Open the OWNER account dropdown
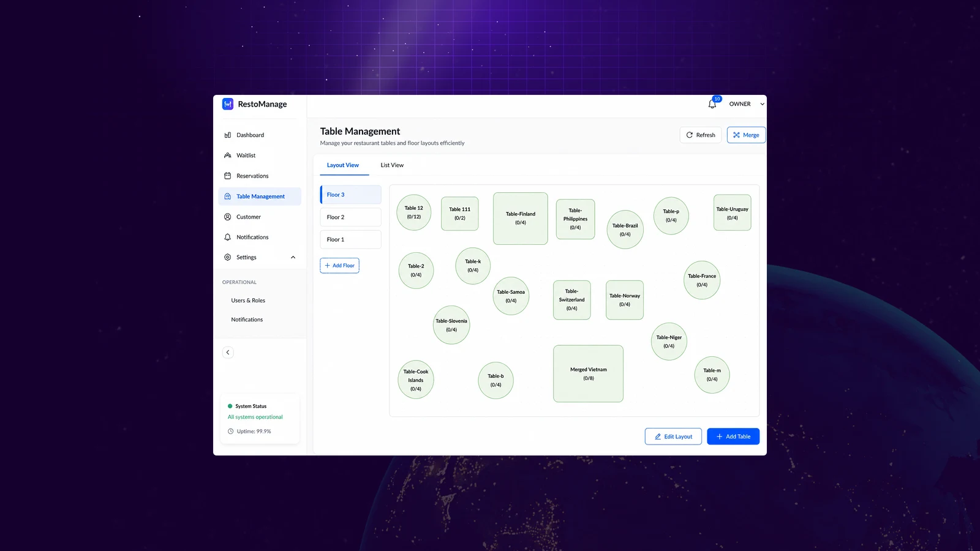Screen dimensions: 980x551 (x=746, y=104)
